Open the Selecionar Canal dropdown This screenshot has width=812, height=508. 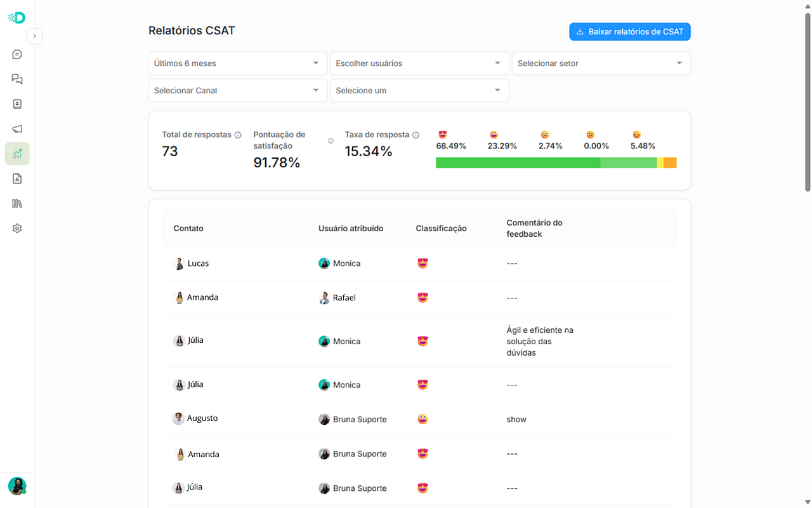click(x=237, y=91)
